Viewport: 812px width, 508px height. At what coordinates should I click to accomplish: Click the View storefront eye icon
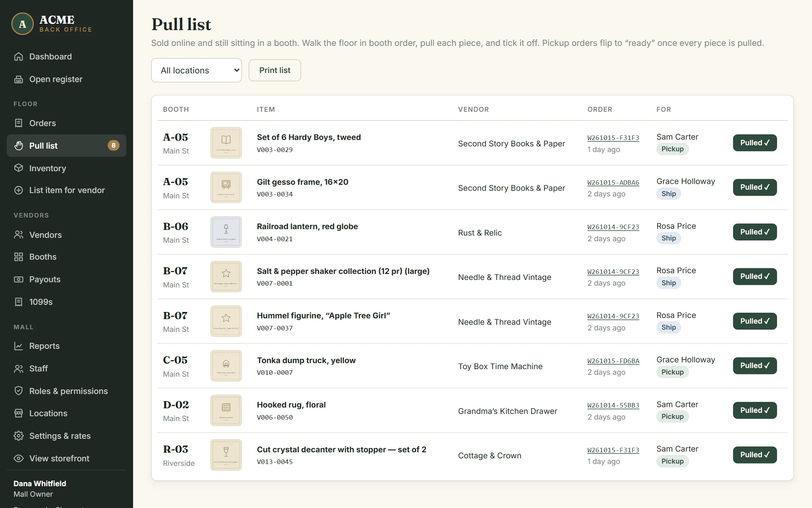[18, 458]
